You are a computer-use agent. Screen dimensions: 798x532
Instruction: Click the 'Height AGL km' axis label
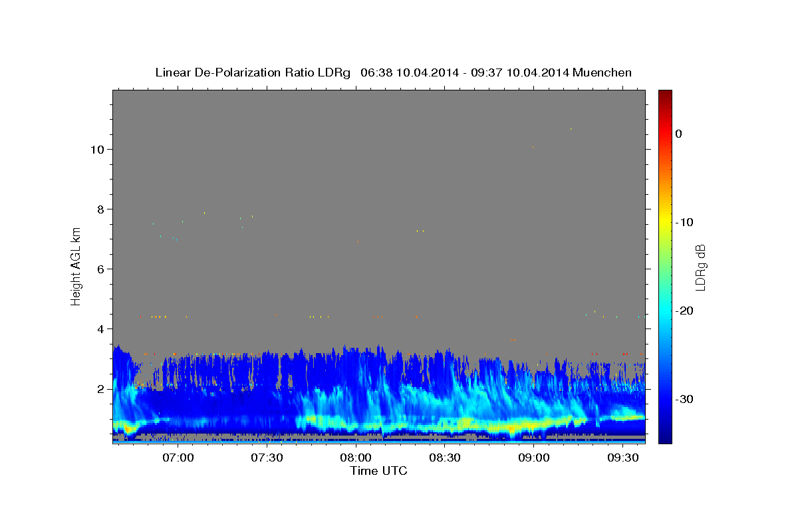point(76,267)
